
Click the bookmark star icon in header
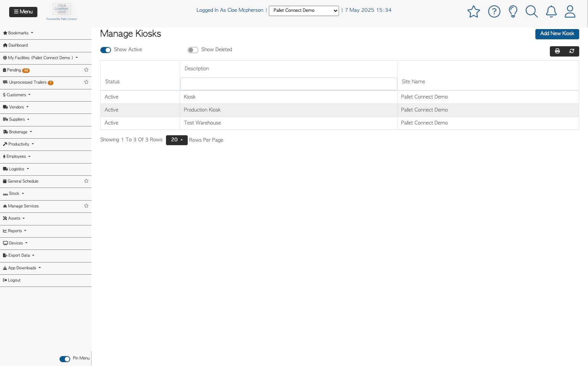474,11
